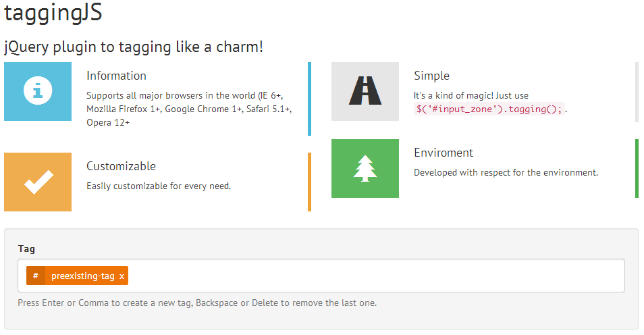Click the green tree icon tile
Screen dimensions: 644x335
(x=365, y=168)
